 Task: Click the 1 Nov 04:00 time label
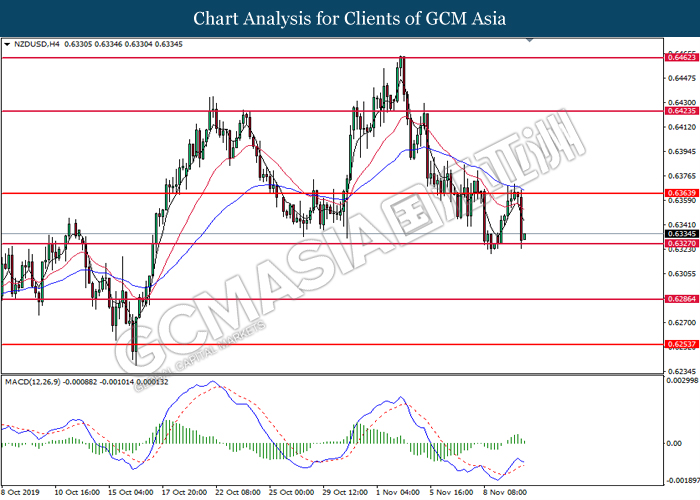(x=398, y=492)
